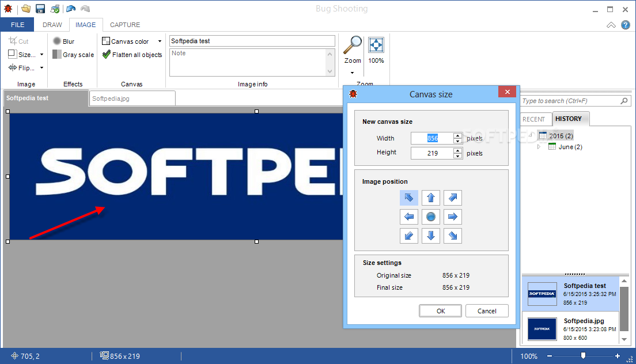Anchor image to bottom-right position
The image size is (636, 364).
[453, 236]
